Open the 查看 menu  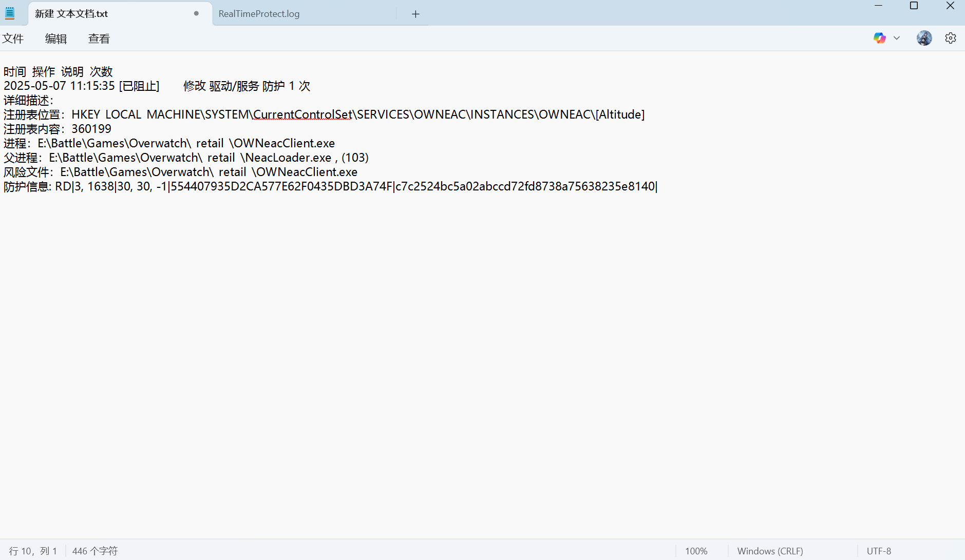click(x=99, y=38)
